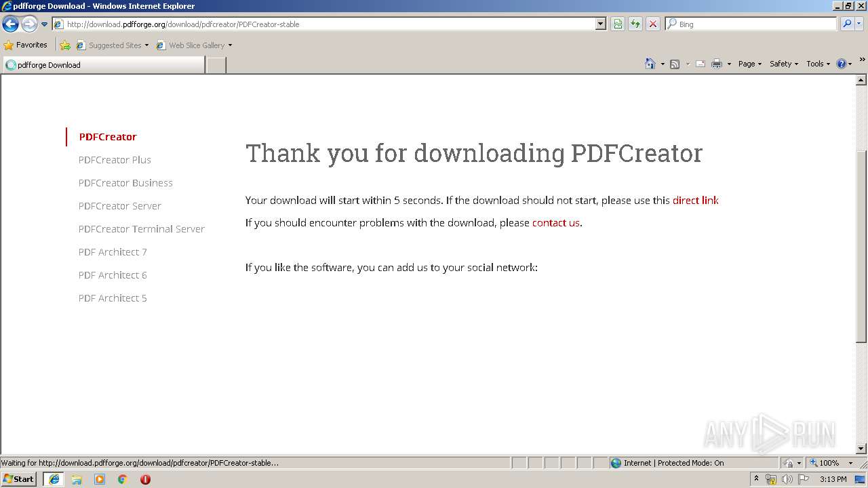
Task: Click the zoom level 100% button
Action: point(825,463)
